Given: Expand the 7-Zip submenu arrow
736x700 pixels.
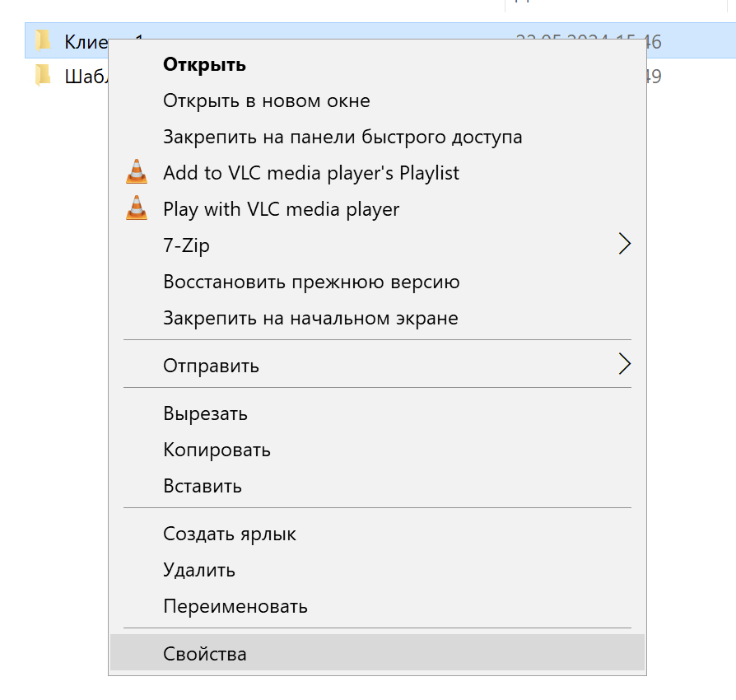Looking at the screenshot, I should 624,245.
